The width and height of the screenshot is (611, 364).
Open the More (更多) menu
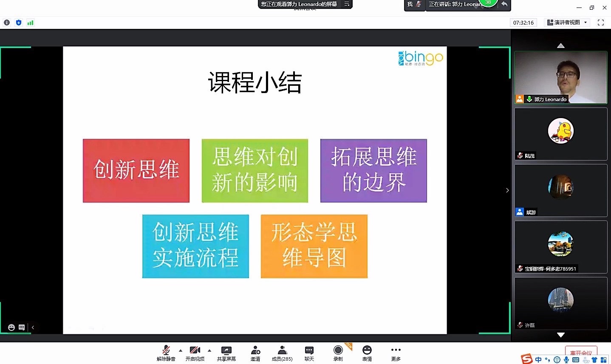coord(396,352)
